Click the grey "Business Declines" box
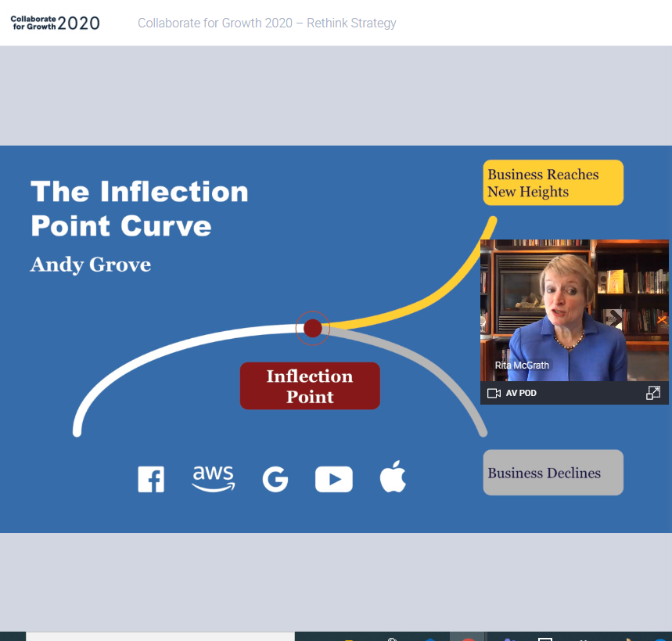Viewport: 672px width, 641px height. click(553, 473)
